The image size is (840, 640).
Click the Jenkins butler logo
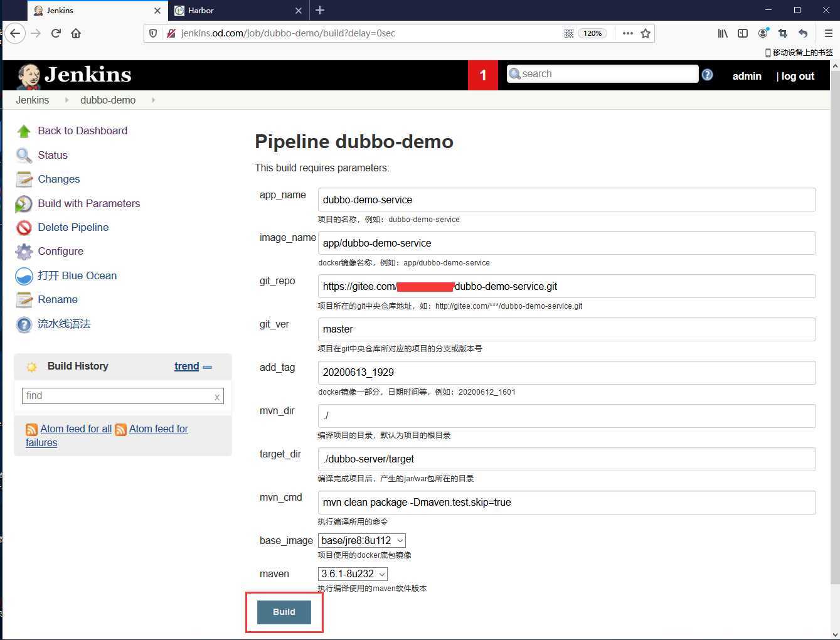(x=29, y=76)
